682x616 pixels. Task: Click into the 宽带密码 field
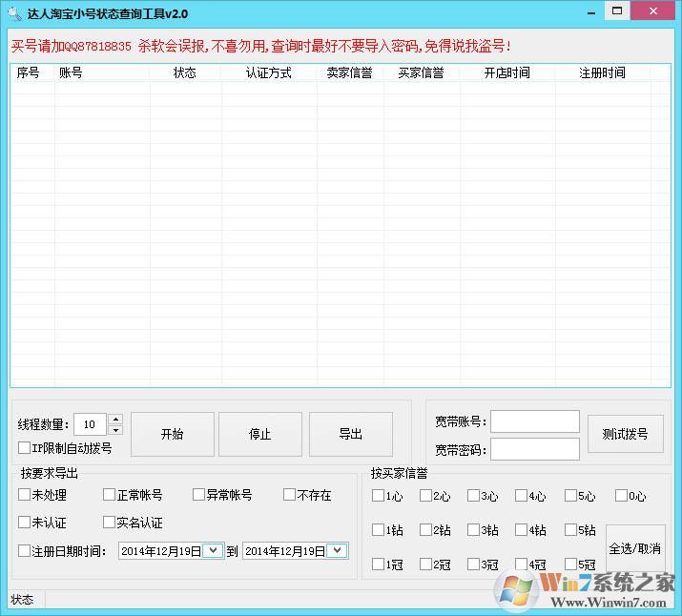pos(534,449)
